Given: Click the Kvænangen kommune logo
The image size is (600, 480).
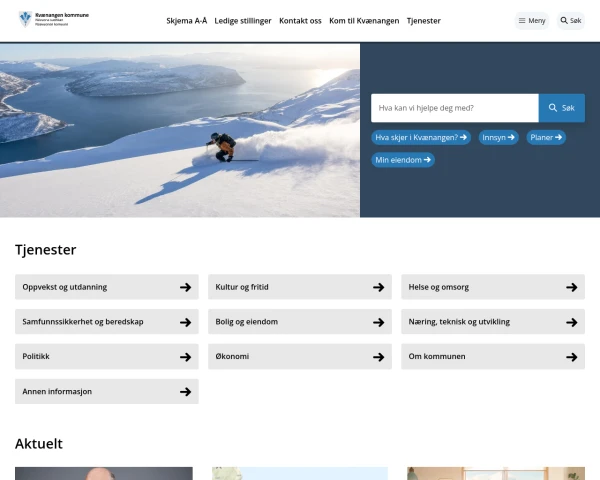Looking at the screenshot, I should 54,19.
